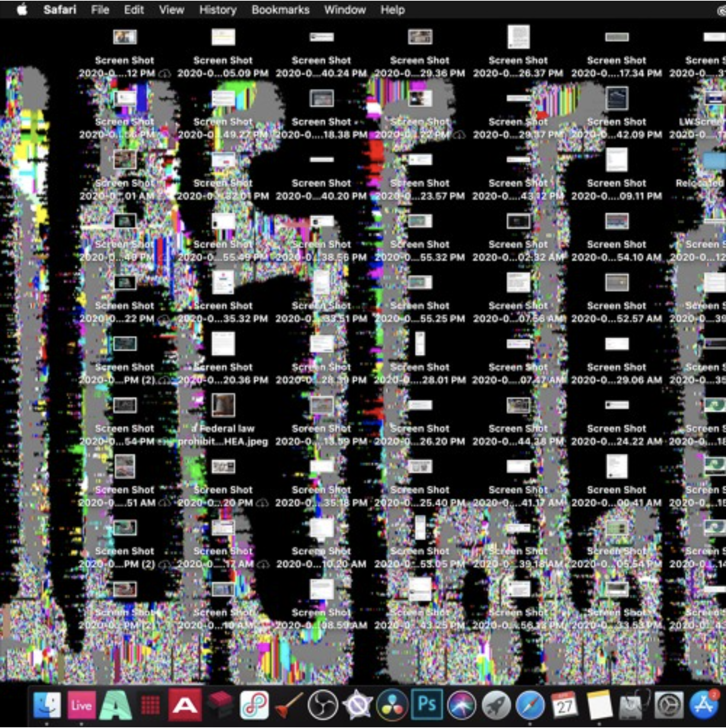
Task: Activate Siri from the dock
Action: coord(461,705)
